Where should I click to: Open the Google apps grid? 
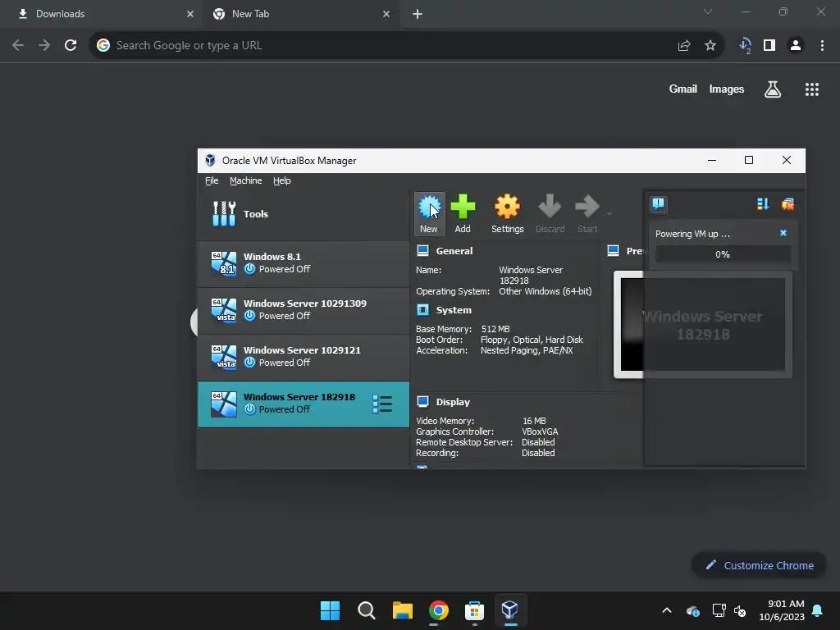coord(812,89)
